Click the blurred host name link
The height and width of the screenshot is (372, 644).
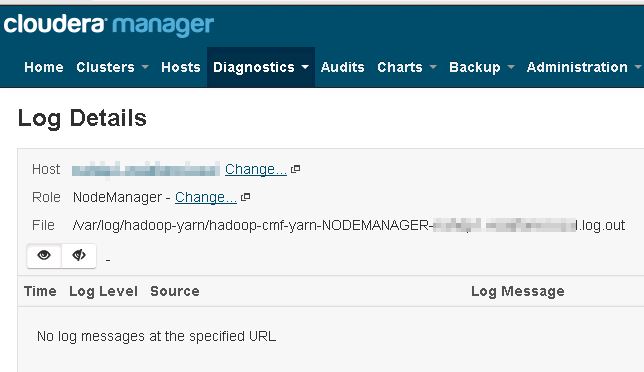tap(146, 170)
